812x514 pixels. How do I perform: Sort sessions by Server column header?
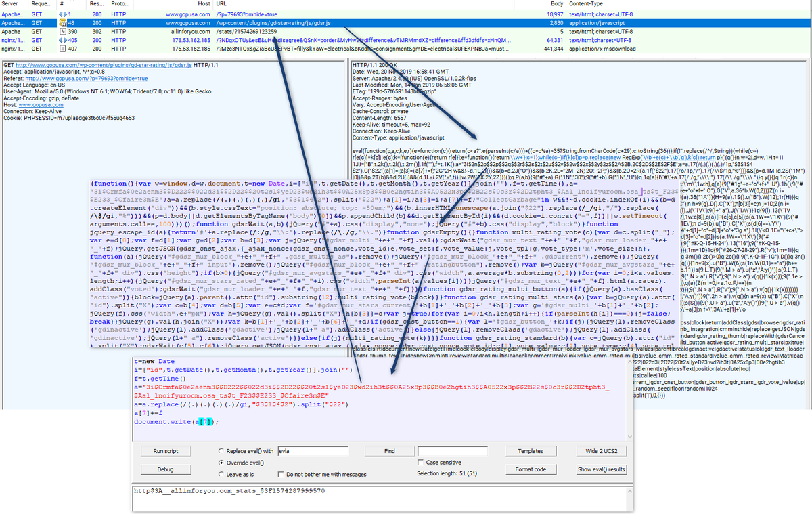point(15,3)
